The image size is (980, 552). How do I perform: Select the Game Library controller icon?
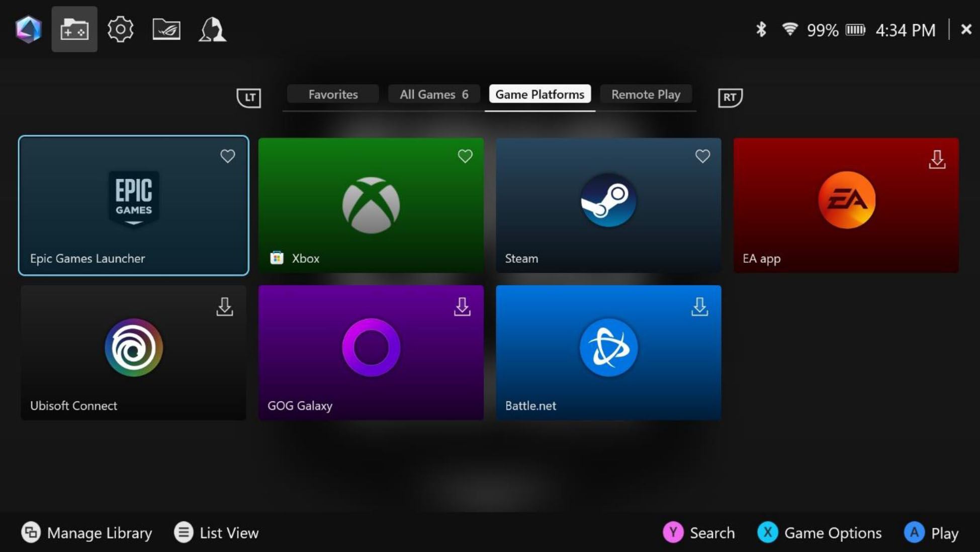pyautogui.click(x=74, y=30)
